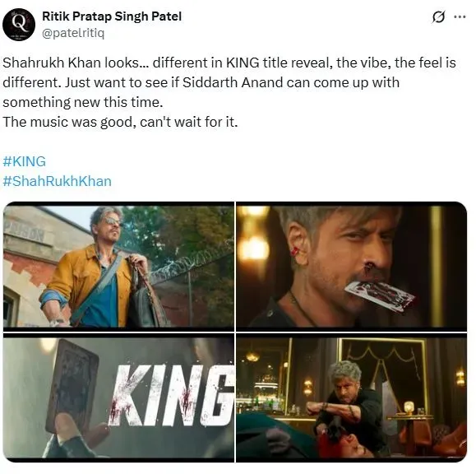
Task: Click the Grok slashed-circle icon
Action: pyautogui.click(x=438, y=17)
